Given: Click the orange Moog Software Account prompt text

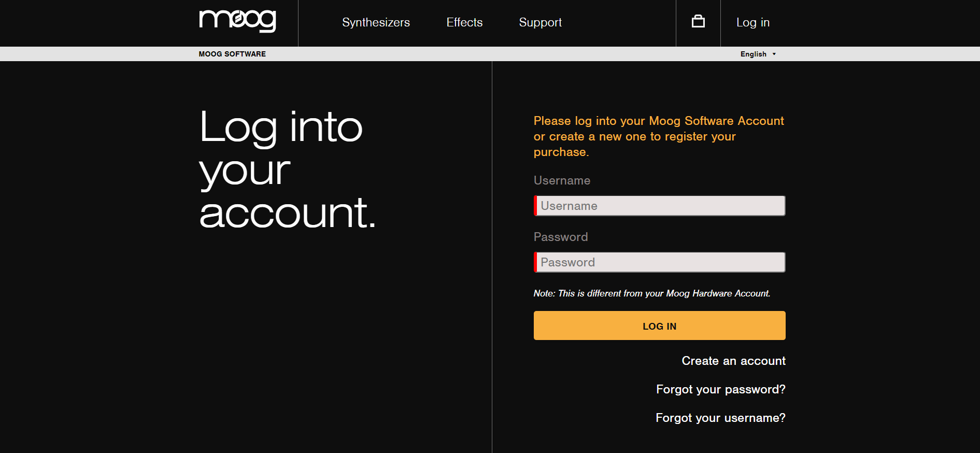Looking at the screenshot, I should (658, 136).
